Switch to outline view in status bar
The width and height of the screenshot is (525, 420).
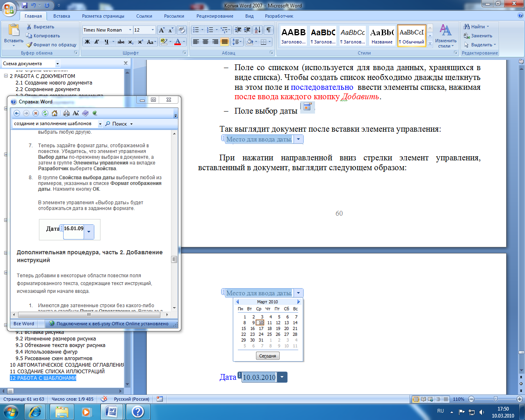click(438, 399)
